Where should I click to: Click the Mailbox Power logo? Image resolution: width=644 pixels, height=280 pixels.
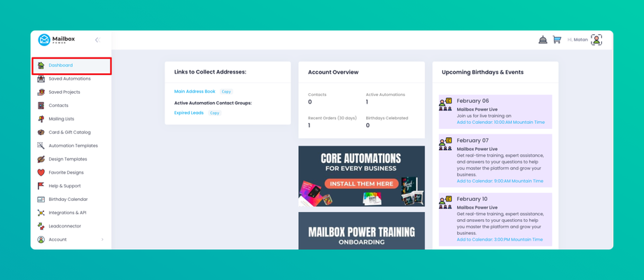[x=57, y=40]
